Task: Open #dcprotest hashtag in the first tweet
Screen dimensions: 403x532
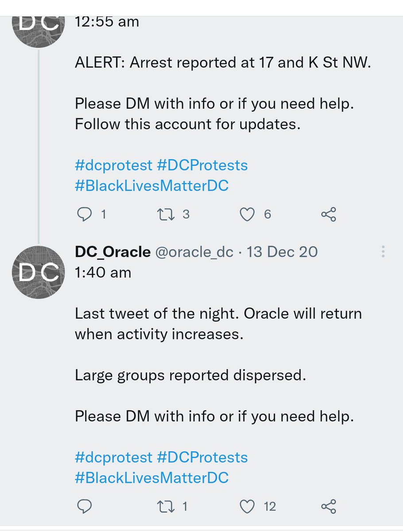Action: [113, 165]
